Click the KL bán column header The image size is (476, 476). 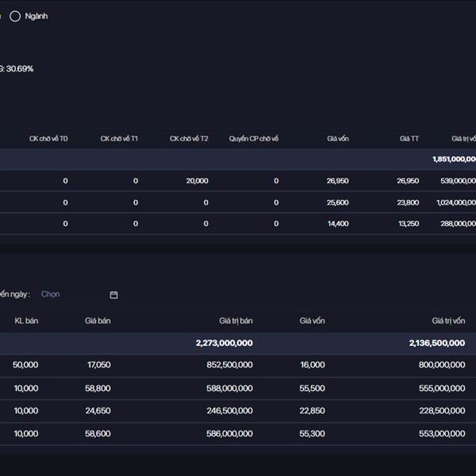click(26, 321)
